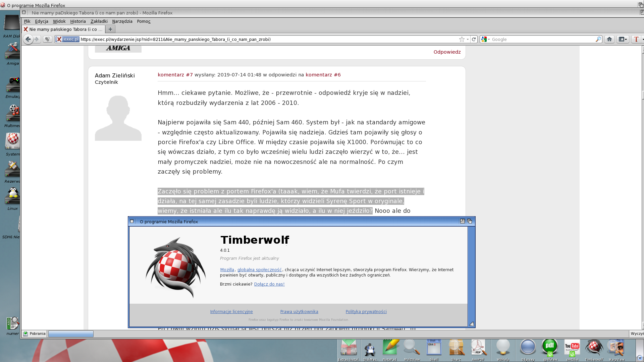Open DiskMaster from the dock

(x=370, y=350)
